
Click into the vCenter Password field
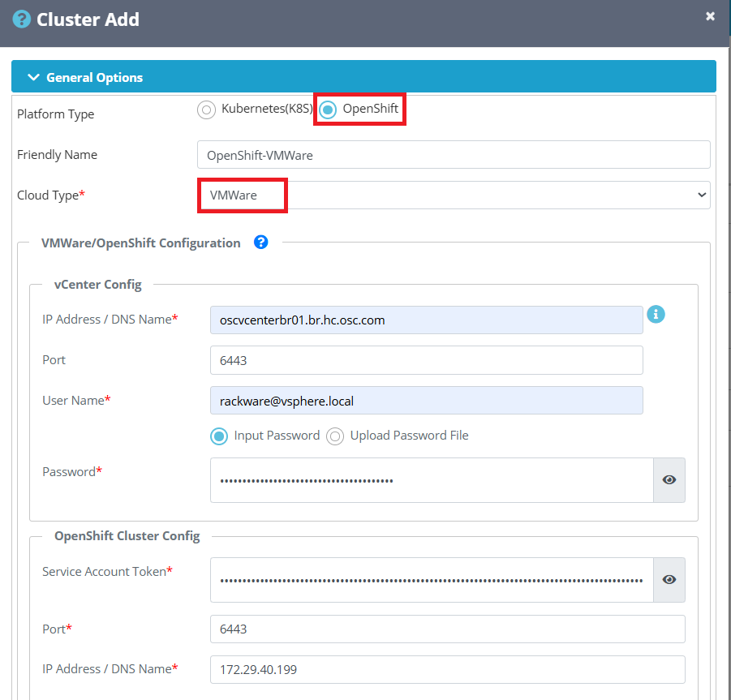(432, 480)
